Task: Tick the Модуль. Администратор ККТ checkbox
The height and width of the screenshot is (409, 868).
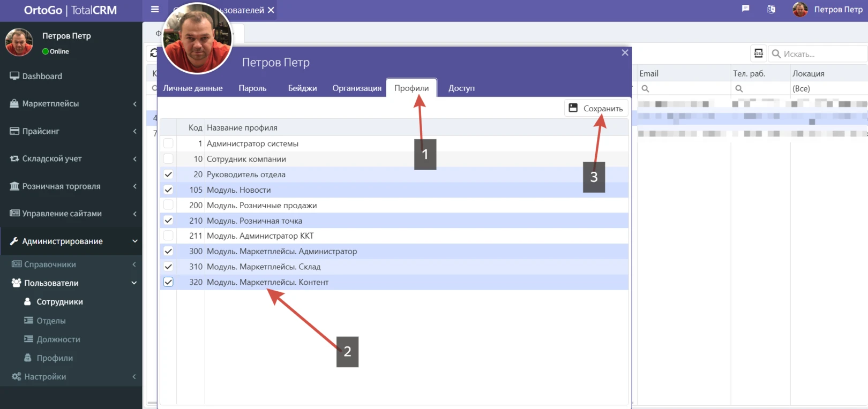Action: 168,236
